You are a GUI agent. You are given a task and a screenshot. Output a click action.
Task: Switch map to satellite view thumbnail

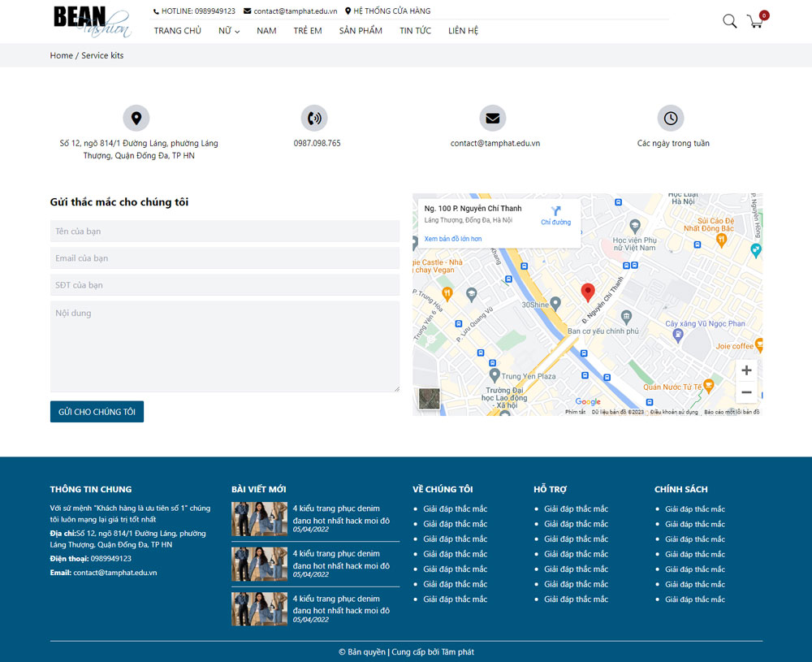(429, 399)
